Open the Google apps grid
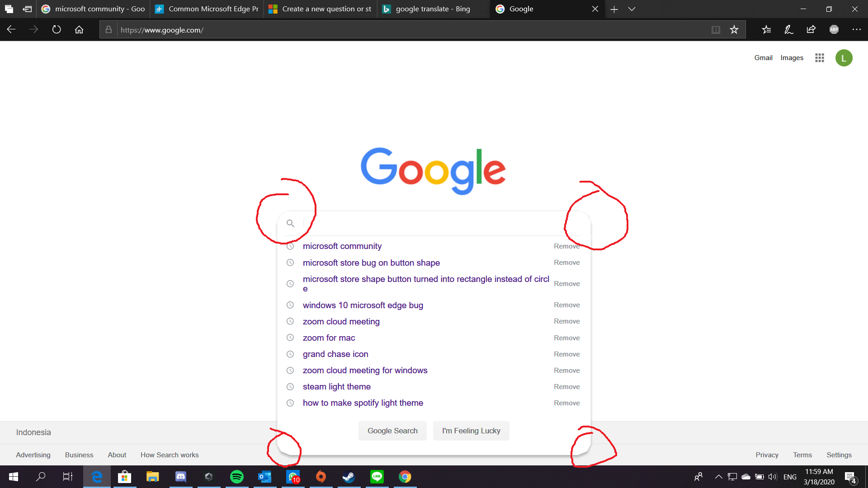The height and width of the screenshot is (488, 868). pyautogui.click(x=820, y=58)
